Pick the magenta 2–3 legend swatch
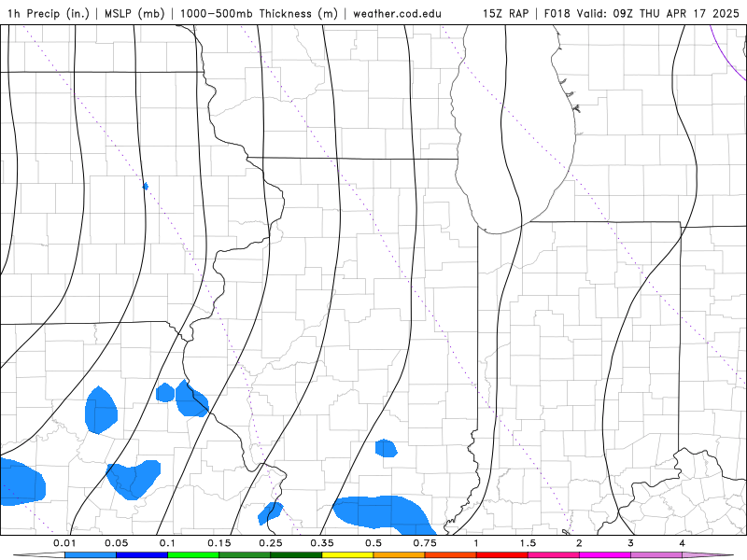This screenshot has height=560, width=747. tap(605, 555)
